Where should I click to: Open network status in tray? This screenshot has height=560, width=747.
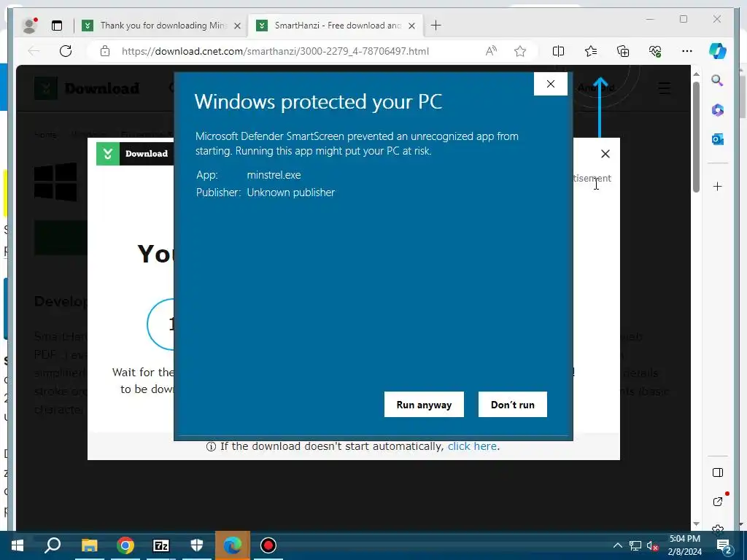click(x=635, y=545)
